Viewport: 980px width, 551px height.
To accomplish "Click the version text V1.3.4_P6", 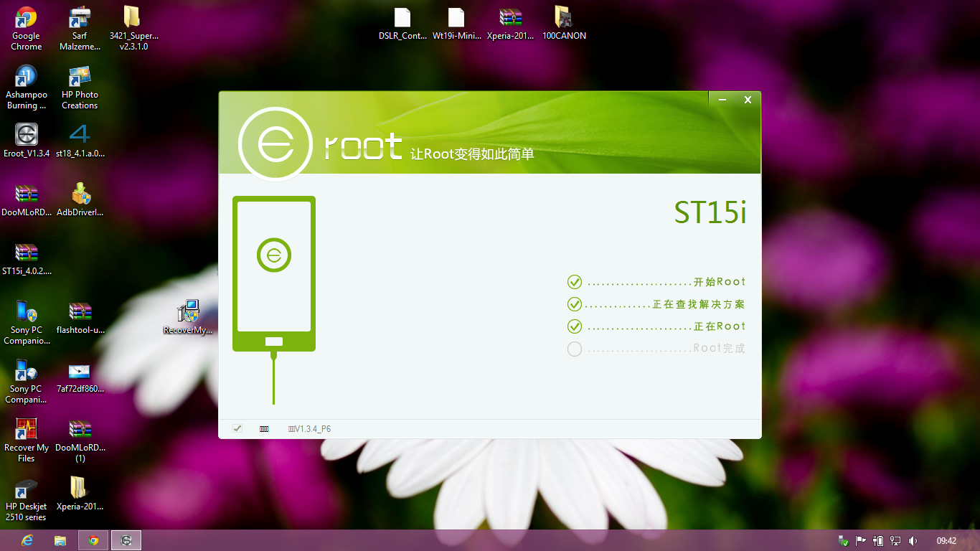I will point(309,429).
